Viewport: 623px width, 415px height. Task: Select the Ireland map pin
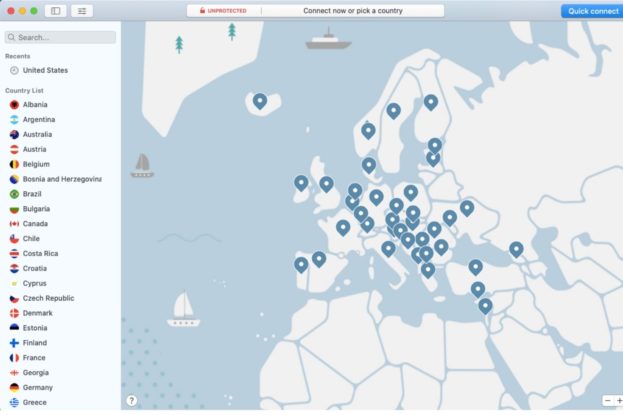pos(301,183)
